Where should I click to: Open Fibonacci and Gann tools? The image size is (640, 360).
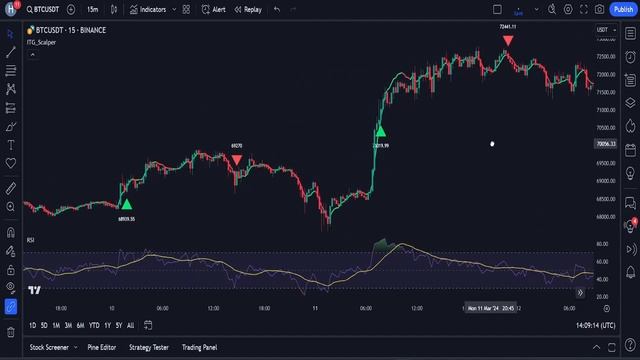point(11,70)
